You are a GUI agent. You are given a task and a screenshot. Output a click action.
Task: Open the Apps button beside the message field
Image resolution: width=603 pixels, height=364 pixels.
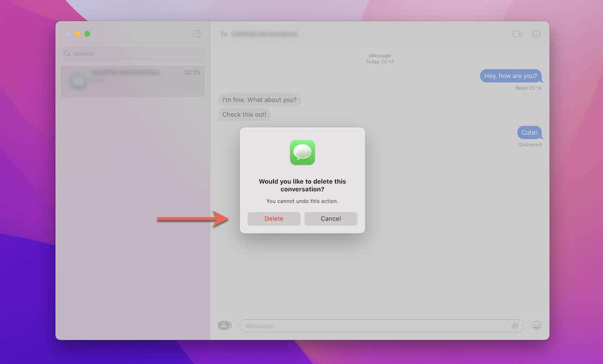click(x=224, y=326)
